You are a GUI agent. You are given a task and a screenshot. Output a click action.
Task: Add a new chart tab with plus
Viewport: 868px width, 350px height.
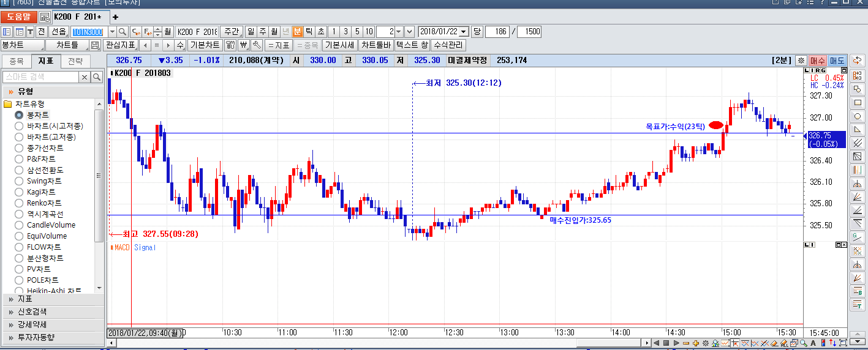[x=115, y=17]
